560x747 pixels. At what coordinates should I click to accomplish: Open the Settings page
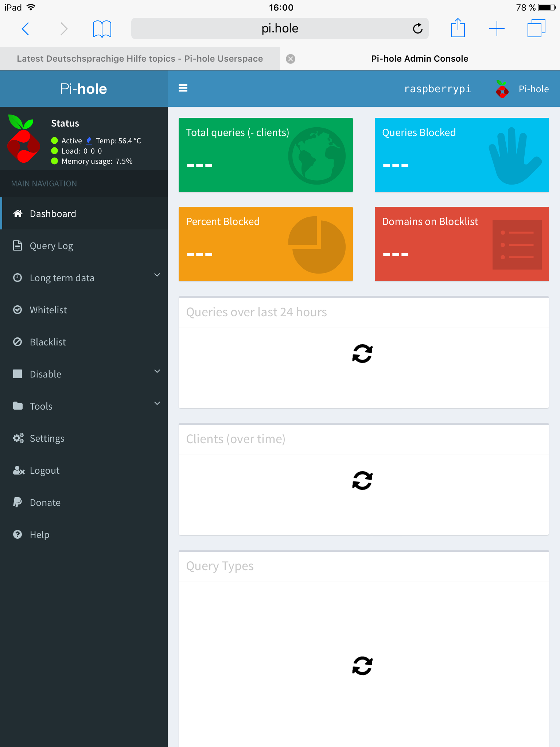tap(84, 438)
